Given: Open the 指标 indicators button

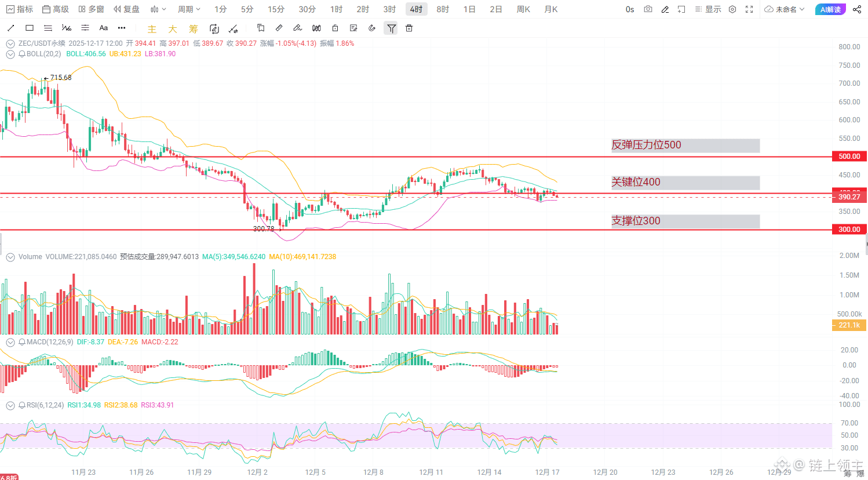Looking at the screenshot, I should click(19, 9).
